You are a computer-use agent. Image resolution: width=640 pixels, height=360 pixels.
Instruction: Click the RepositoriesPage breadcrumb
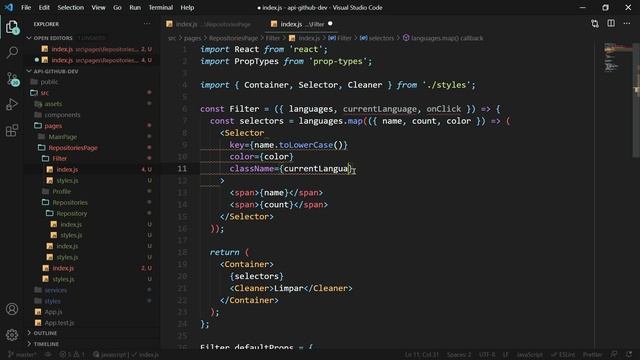(233, 38)
